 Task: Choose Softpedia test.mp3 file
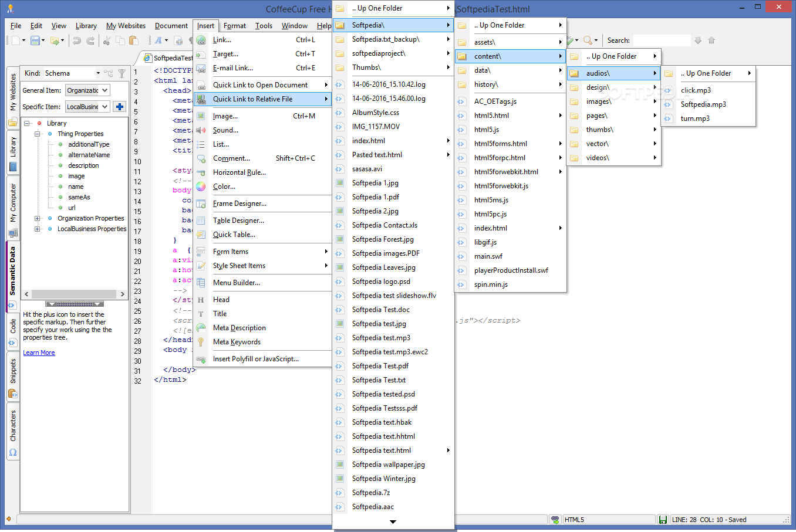tap(393, 338)
